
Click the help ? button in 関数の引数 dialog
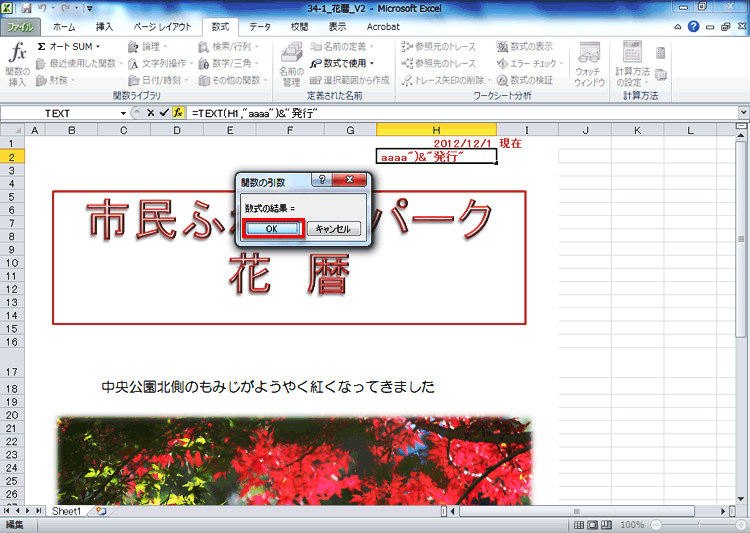(322, 179)
